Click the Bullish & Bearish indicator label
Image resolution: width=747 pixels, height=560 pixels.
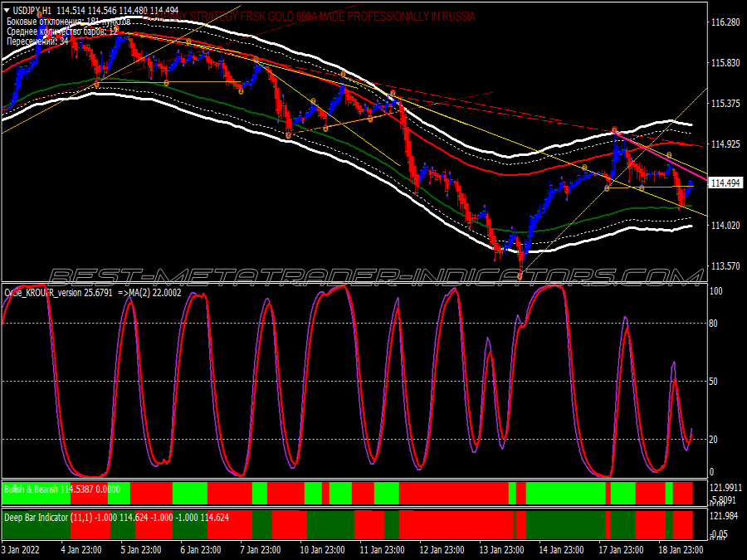tap(31, 489)
